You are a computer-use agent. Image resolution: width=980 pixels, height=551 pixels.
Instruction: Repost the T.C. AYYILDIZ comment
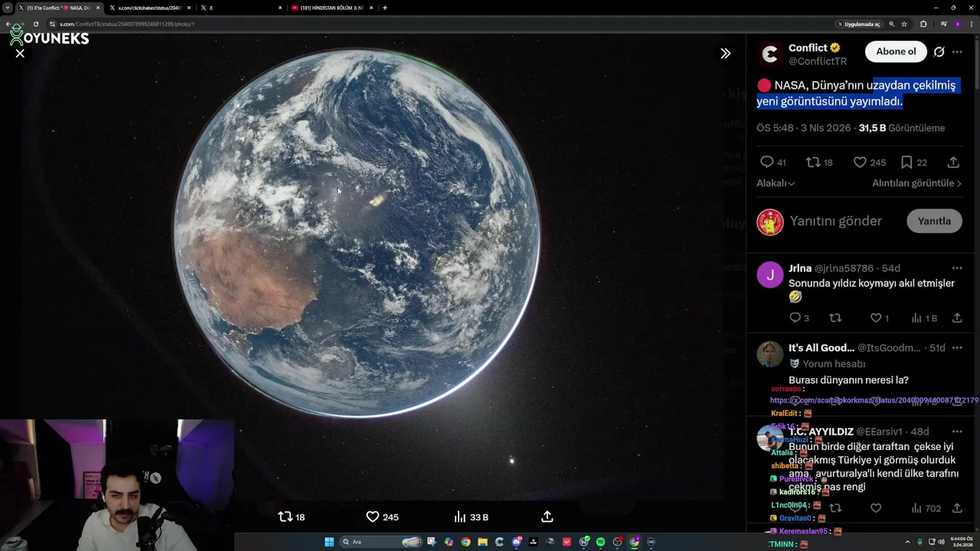coord(835,508)
